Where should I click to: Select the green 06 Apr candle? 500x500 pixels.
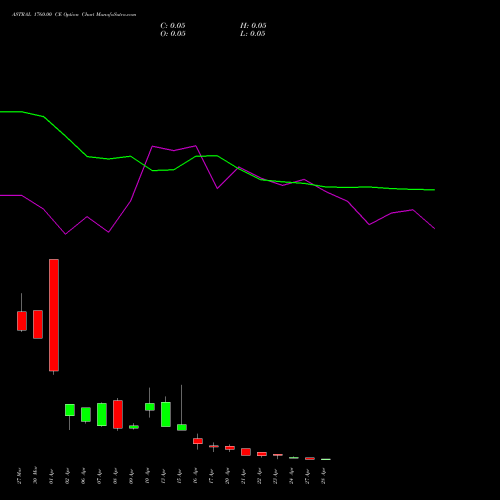[x=86, y=415]
